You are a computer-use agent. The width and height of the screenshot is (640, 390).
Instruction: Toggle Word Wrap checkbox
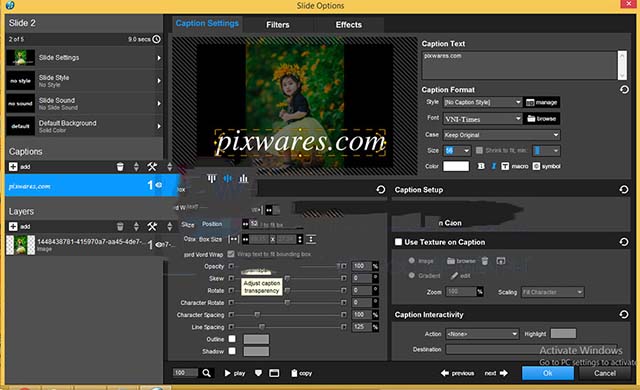coord(231,254)
